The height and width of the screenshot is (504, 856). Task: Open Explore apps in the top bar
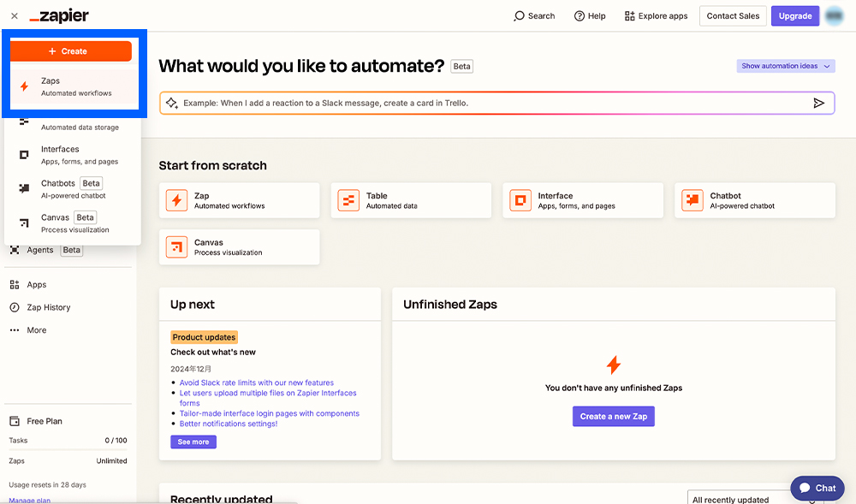(657, 15)
